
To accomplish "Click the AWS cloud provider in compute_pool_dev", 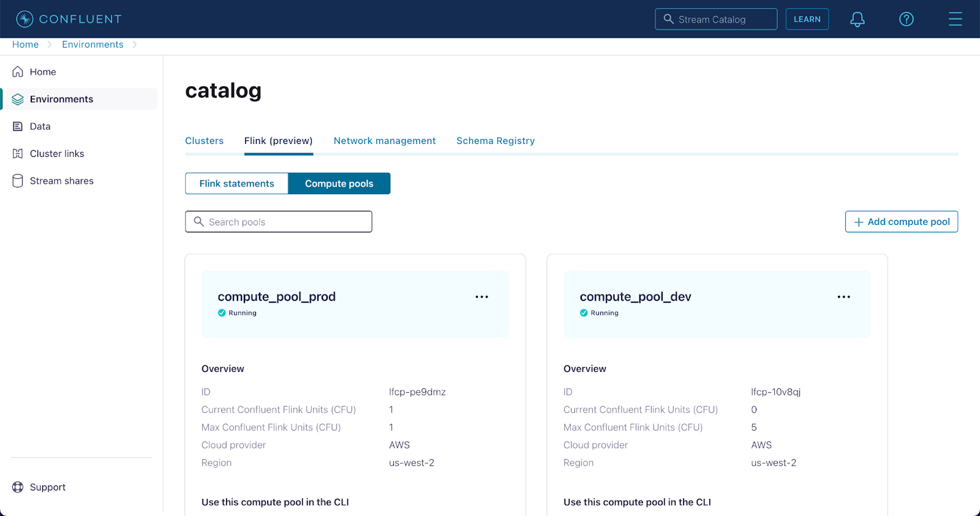I will click(x=761, y=446).
